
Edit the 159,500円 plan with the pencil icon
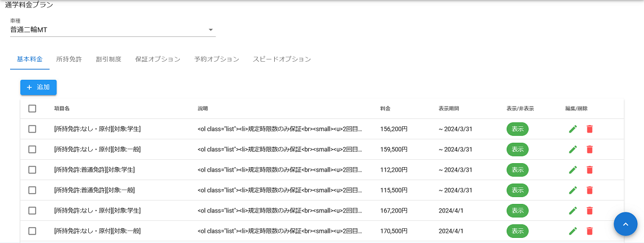tap(573, 150)
